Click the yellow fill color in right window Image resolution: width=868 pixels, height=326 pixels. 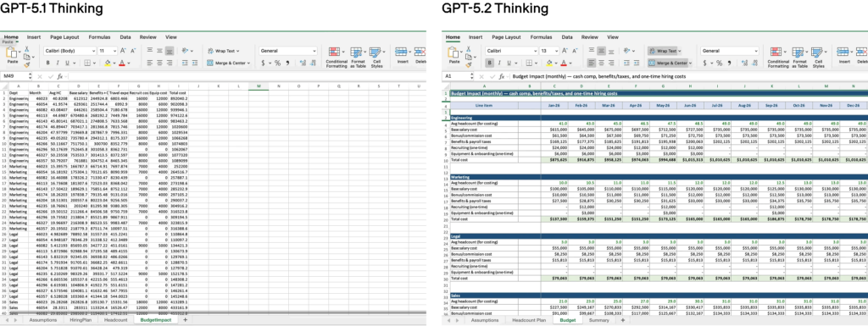549,63
